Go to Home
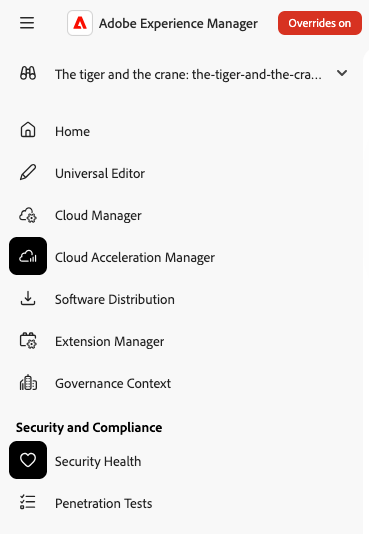369x534 pixels. coord(73,131)
